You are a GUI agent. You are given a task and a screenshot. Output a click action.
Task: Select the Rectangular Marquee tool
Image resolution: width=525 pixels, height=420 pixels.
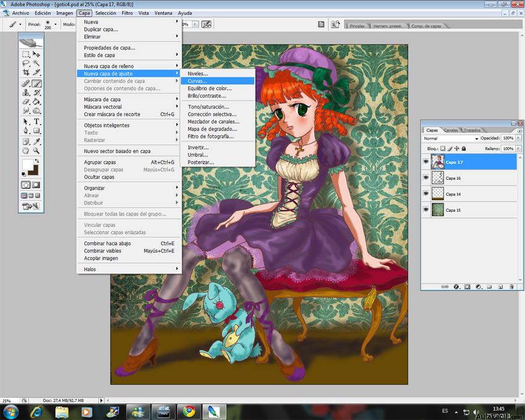pos(26,54)
